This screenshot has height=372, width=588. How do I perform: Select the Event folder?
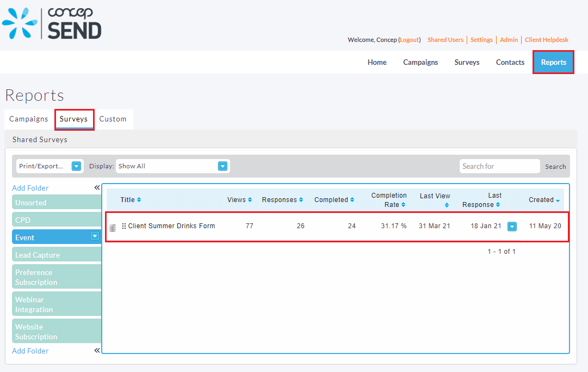(57, 237)
